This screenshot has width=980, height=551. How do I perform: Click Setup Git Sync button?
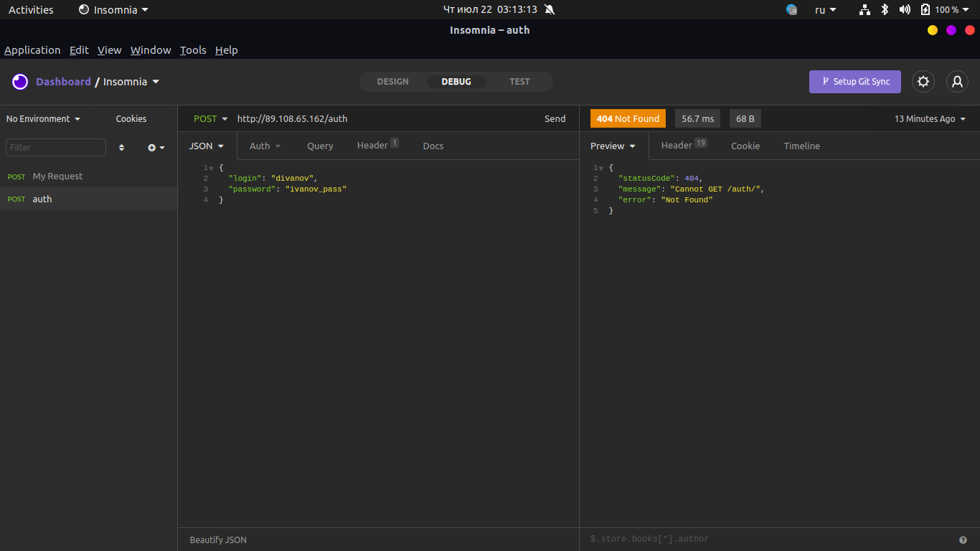pyautogui.click(x=855, y=82)
